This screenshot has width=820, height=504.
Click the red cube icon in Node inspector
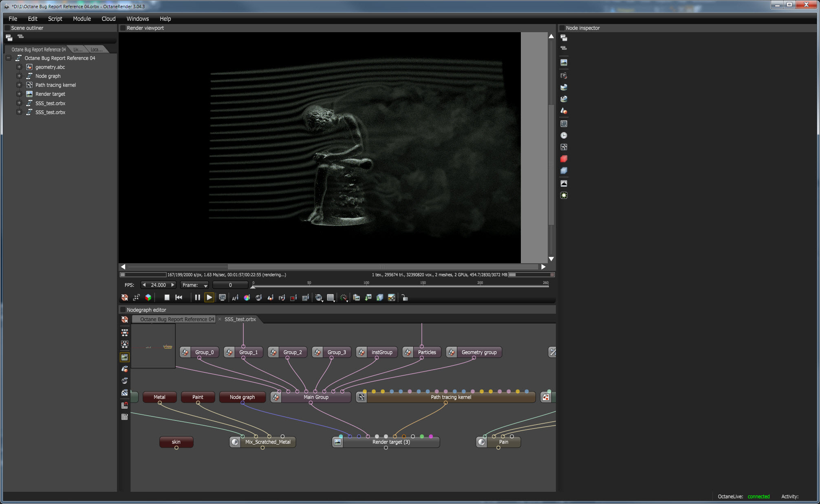pyautogui.click(x=564, y=159)
